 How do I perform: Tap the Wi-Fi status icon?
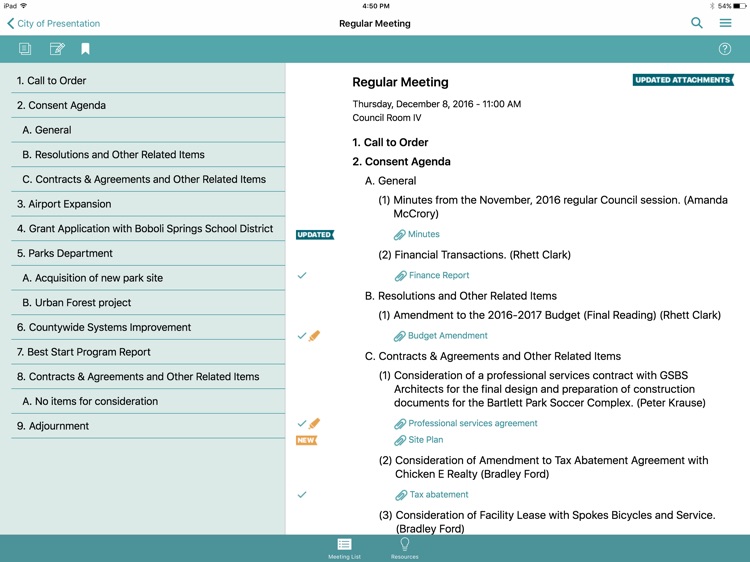[x=23, y=6]
